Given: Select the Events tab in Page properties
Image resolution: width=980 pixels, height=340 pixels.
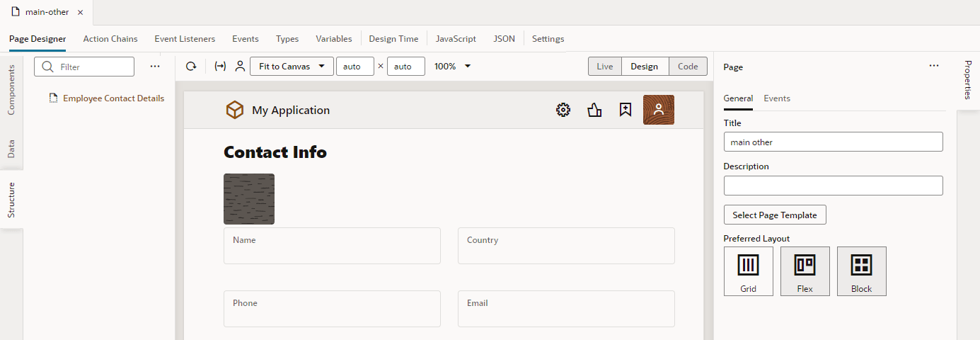Looking at the screenshot, I should click(x=777, y=98).
